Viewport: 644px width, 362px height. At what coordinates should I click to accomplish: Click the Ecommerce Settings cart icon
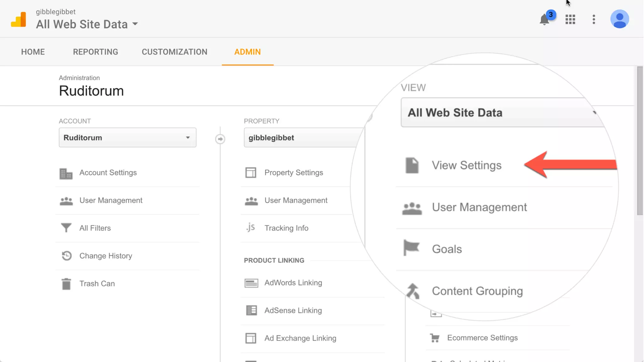435,338
